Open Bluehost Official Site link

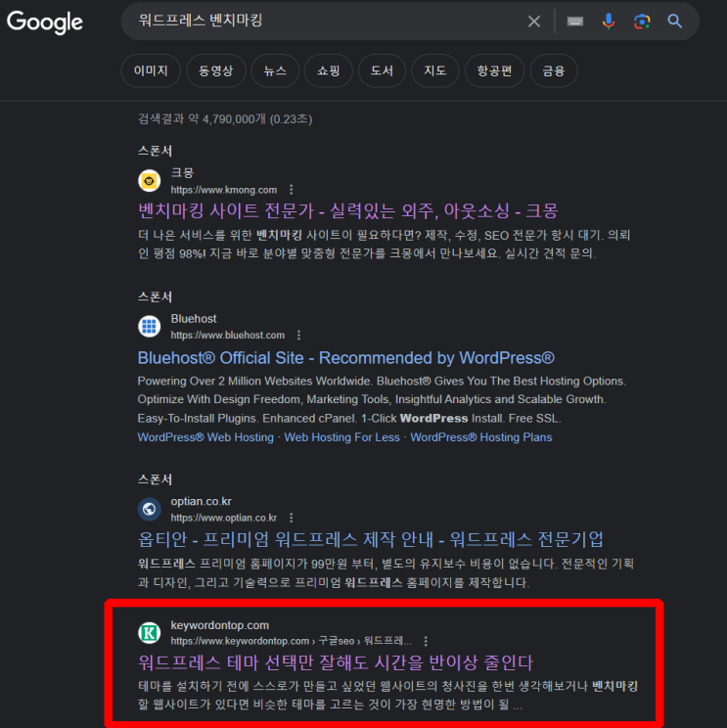point(345,357)
